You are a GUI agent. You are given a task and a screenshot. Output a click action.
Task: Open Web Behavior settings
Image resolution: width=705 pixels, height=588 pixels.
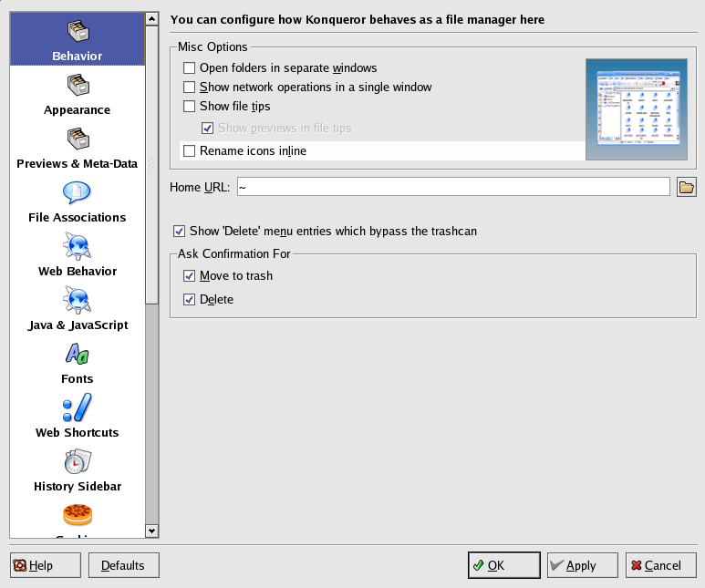click(x=77, y=255)
